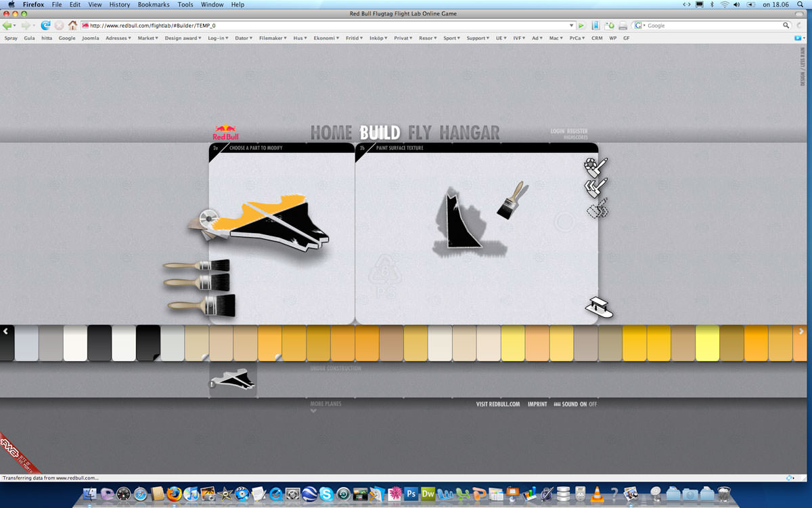The image size is (812, 508).
Task: Click the Wi-Fi icon in menu bar
Action: click(x=724, y=5)
